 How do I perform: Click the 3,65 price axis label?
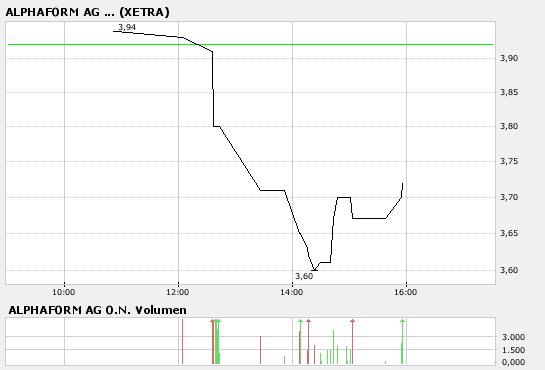coord(509,233)
